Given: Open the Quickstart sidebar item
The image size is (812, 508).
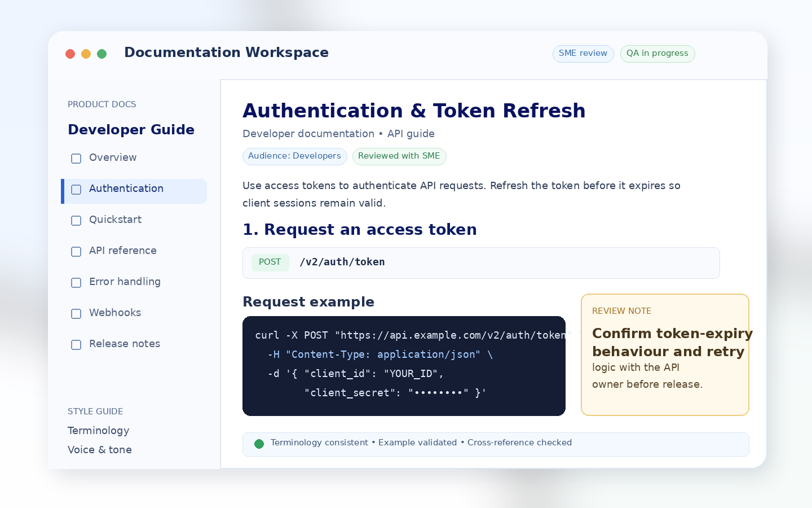Looking at the screenshot, I should coord(115,220).
